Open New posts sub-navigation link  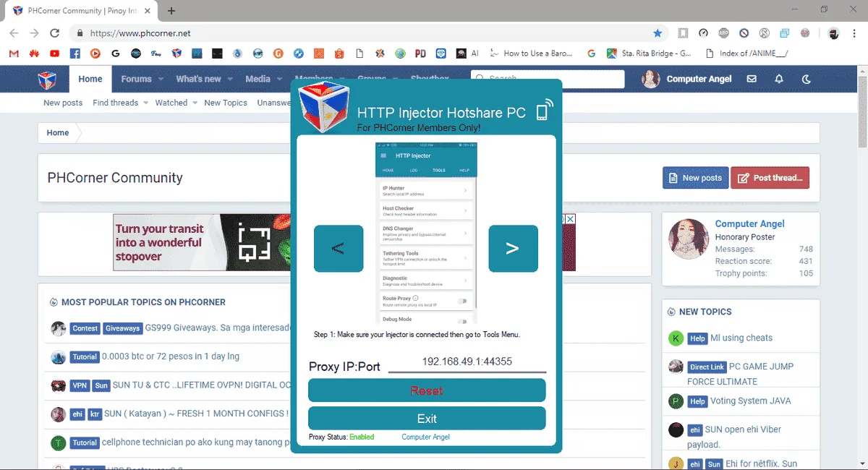(x=63, y=103)
